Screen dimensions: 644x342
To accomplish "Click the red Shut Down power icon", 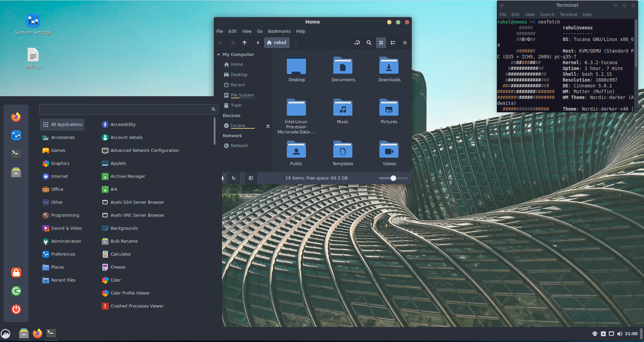I will point(16,309).
